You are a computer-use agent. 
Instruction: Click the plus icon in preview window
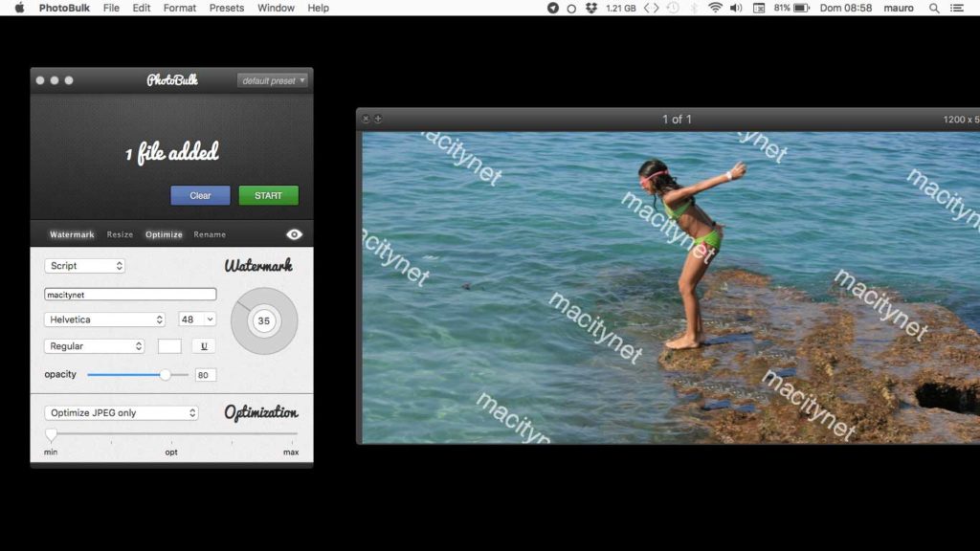pyautogui.click(x=377, y=119)
